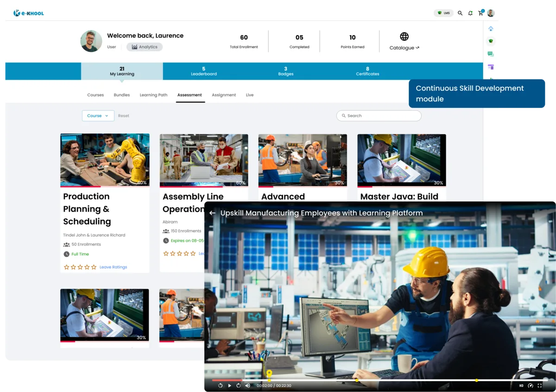Expand the Catalogue dropdown chevron
Screen dimensions: 556x392
coord(418,48)
